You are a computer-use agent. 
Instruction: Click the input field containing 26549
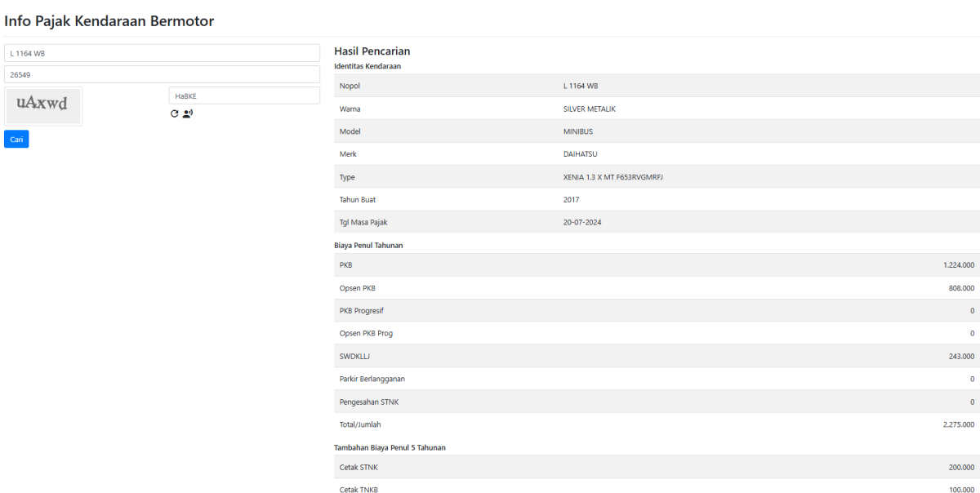[x=162, y=74]
